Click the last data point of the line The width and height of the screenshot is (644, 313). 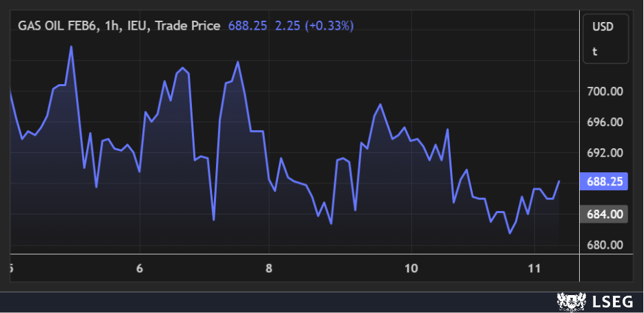tap(558, 181)
